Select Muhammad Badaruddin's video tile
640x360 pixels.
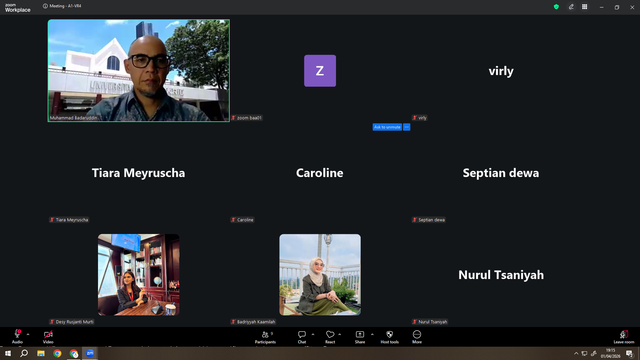coord(139,71)
